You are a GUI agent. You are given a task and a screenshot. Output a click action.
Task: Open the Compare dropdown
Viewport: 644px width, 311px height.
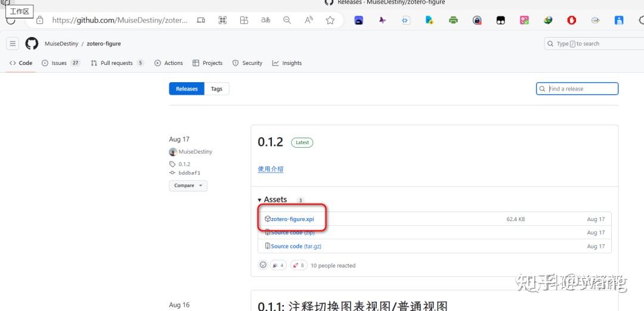pos(188,185)
